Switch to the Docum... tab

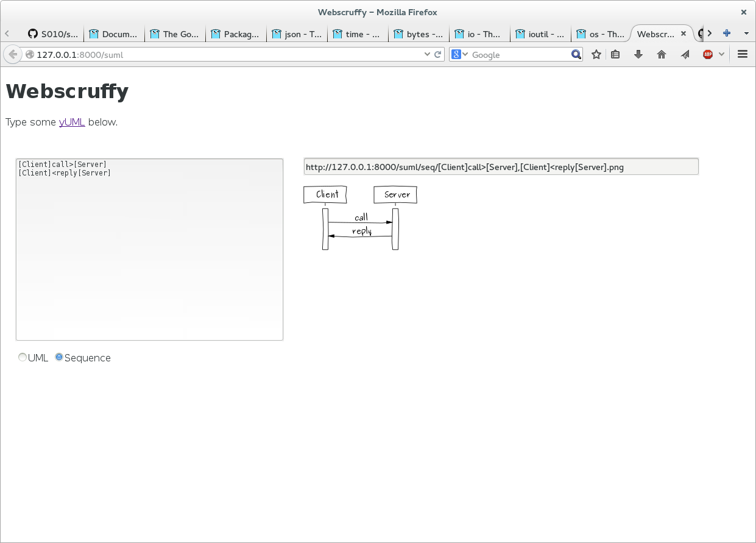[x=114, y=34]
